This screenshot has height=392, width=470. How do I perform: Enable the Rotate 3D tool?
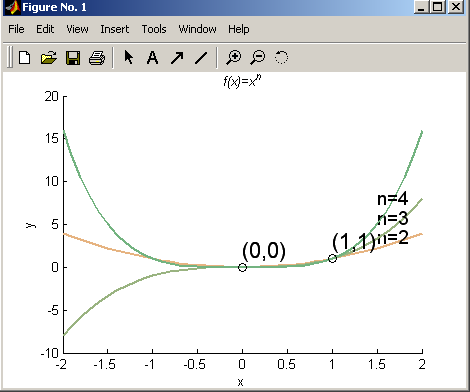pyautogui.click(x=281, y=57)
